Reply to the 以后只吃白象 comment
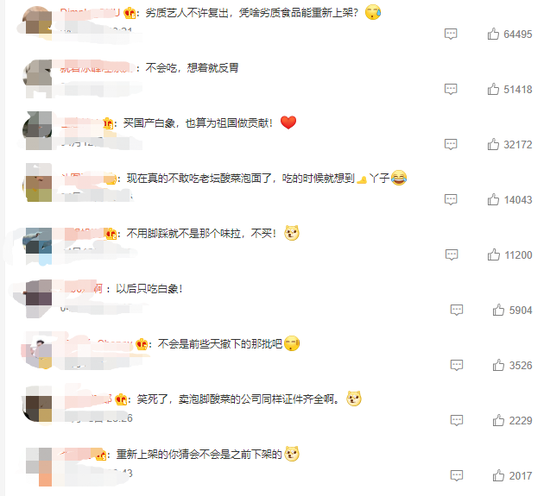 457,310
